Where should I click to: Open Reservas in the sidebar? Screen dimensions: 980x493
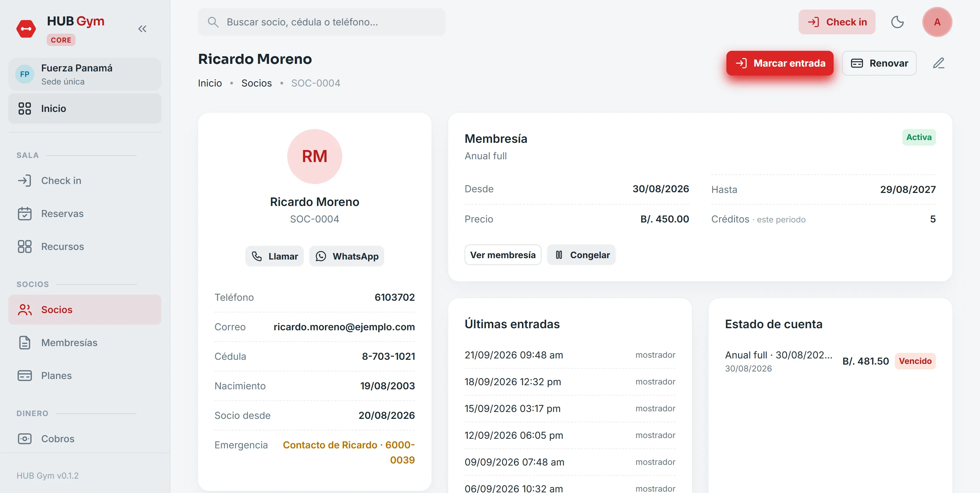85,214
